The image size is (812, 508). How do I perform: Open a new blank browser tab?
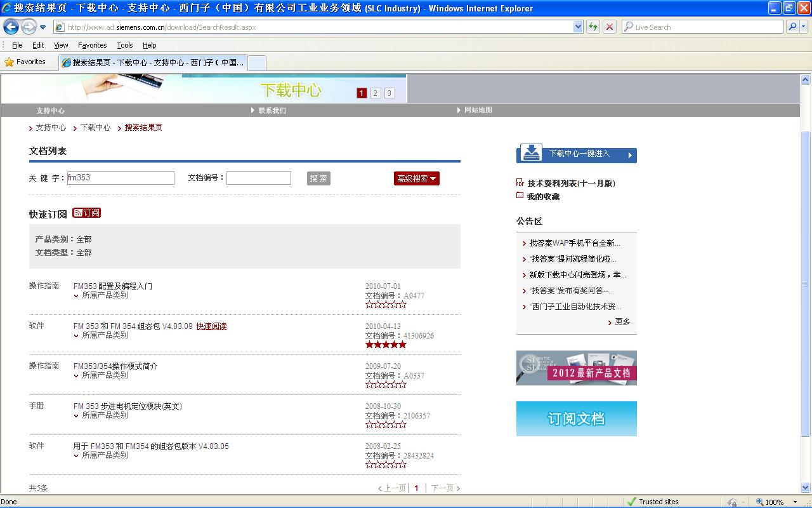(x=256, y=63)
